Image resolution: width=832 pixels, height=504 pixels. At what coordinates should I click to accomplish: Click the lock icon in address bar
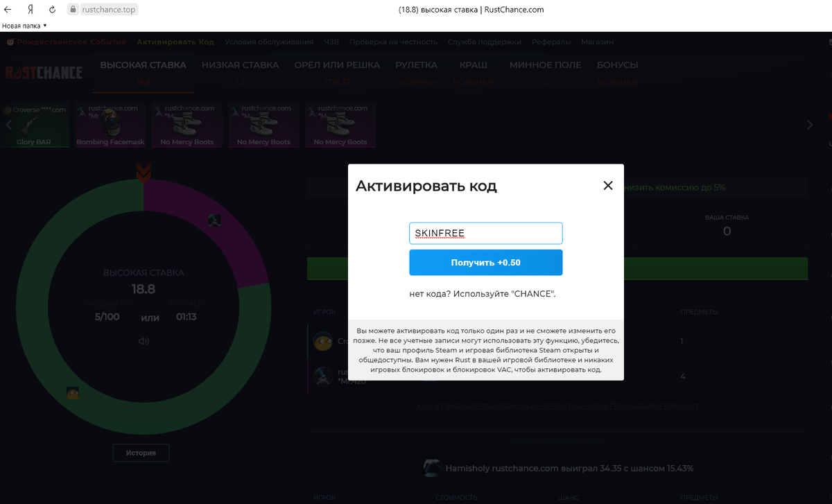pyautogui.click(x=73, y=10)
